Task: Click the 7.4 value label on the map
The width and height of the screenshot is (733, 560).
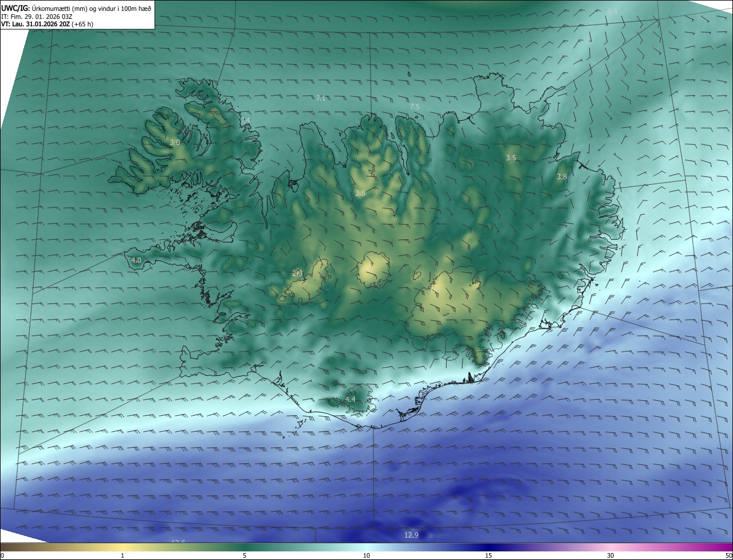Action: click(245, 120)
